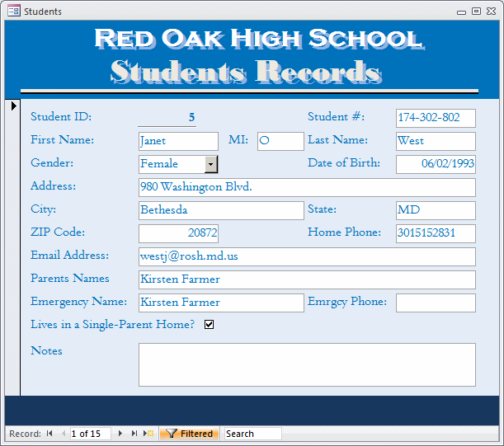Open the Gender dropdown list

tap(211, 164)
